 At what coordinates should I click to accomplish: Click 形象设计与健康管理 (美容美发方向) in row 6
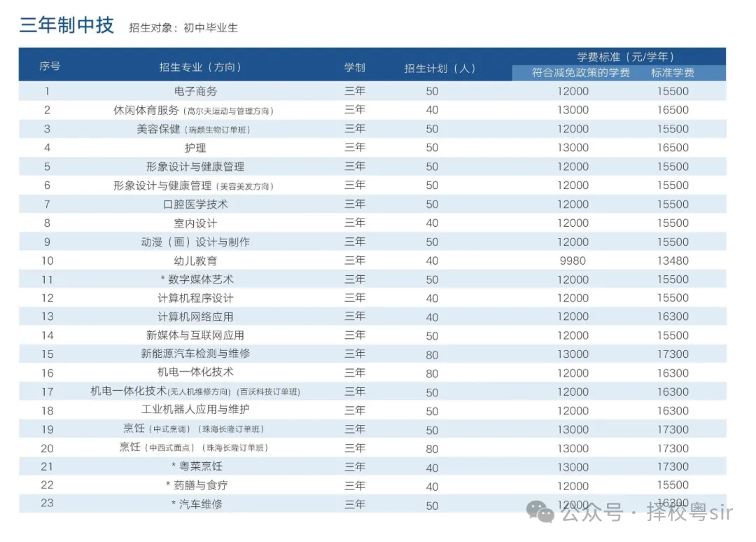click(x=193, y=186)
